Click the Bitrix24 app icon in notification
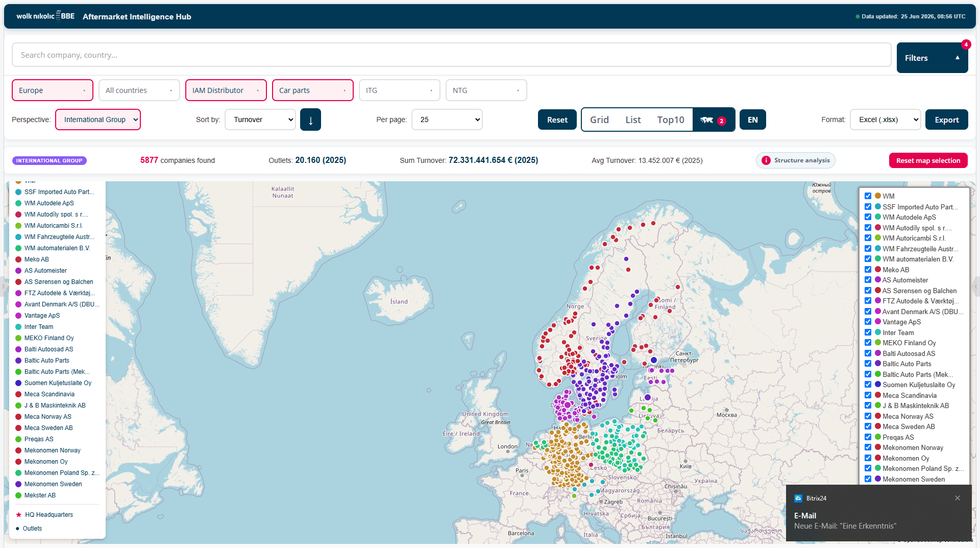980x548 pixels. (x=798, y=498)
